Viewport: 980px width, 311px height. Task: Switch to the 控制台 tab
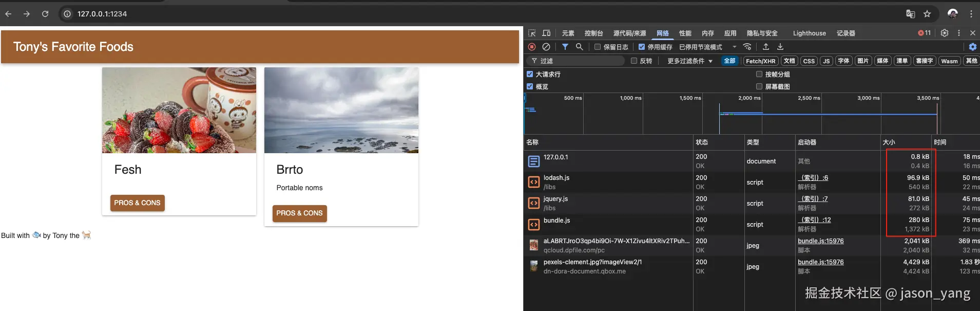click(x=593, y=33)
